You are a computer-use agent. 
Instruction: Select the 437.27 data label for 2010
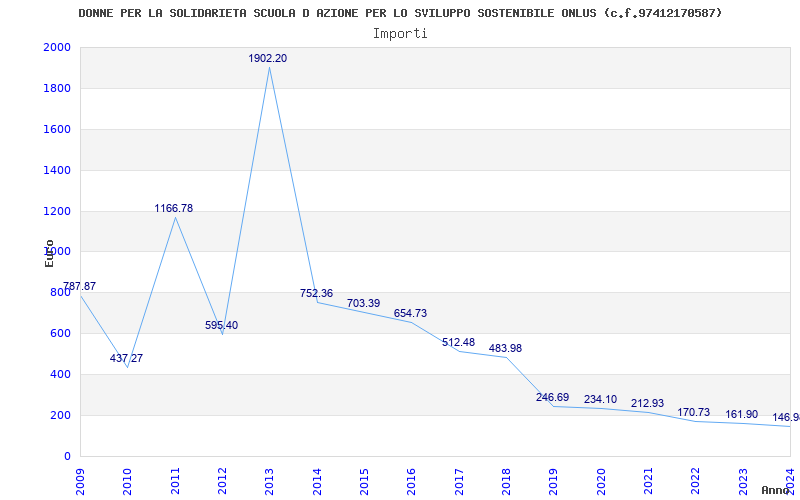point(126,359)
